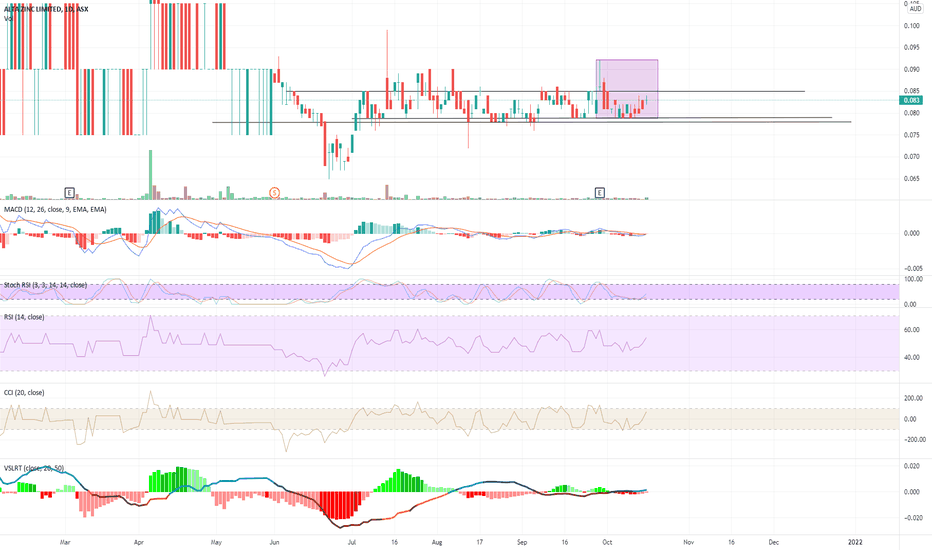
Task: Click the Jun date axis label
Action: coord(274,542)
